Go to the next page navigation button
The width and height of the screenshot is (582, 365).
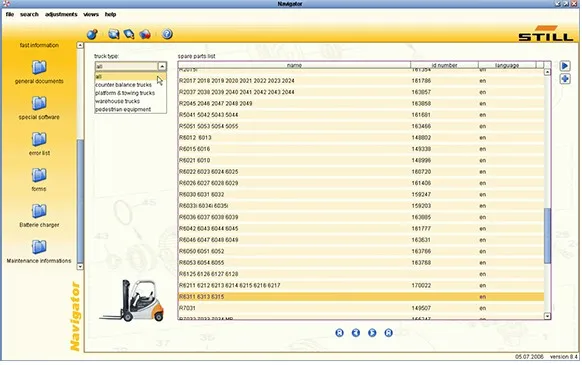(x=372, y=333)
